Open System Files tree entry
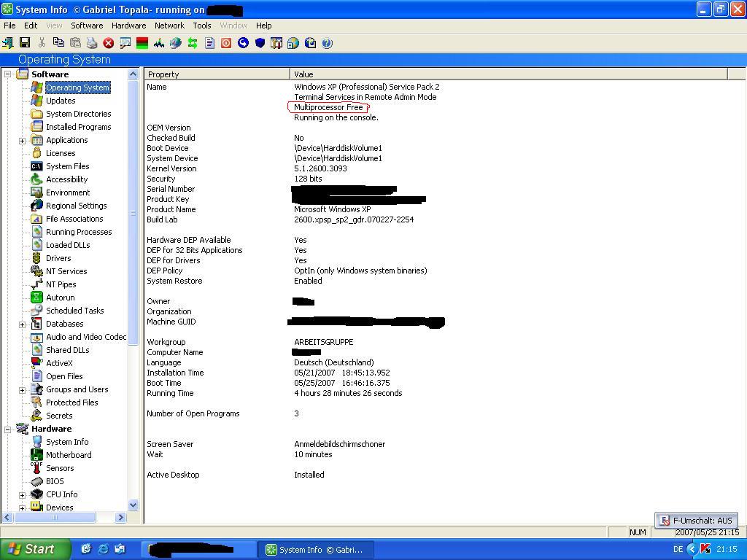747x560 pixels. tap(67, 166)
